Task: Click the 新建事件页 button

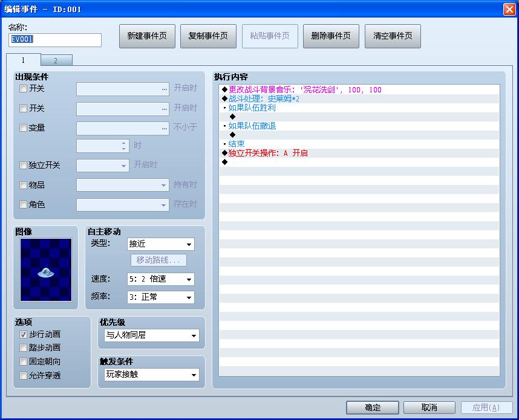Action: [x=147, y=36]
